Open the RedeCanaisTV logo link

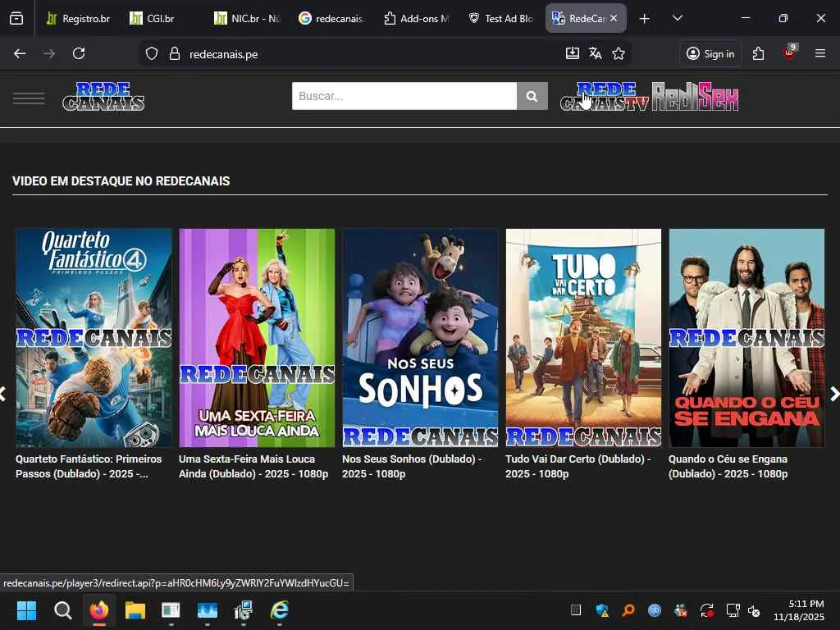(605, 97)
